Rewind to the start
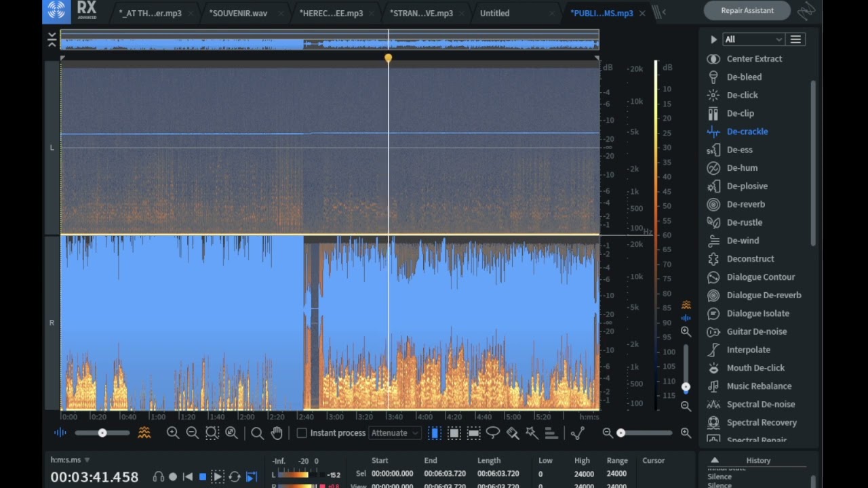 click(188, 477)
